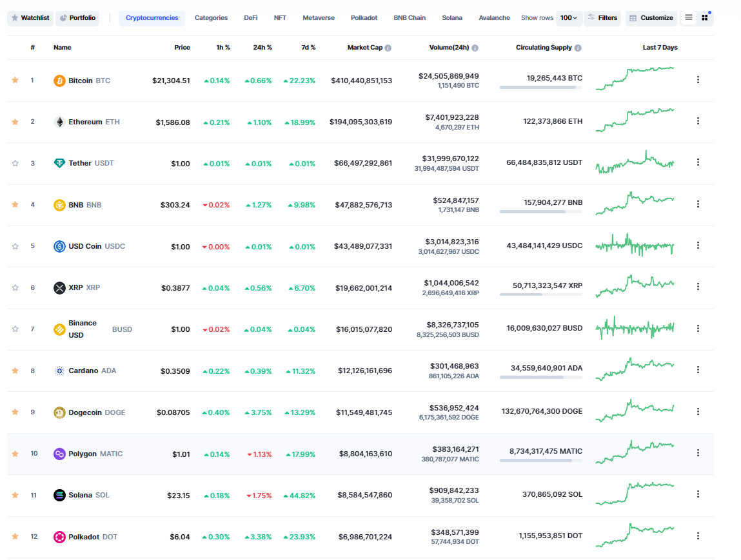Viewport: 741px width, 560px height.
Task: Expand the more options menu for BNB
Action: (x=698, y=204)
